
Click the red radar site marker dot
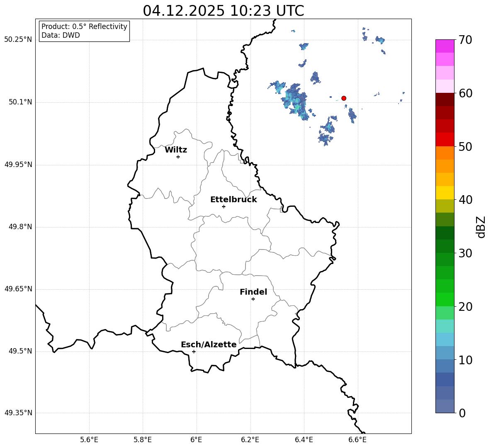pos(343,98)
